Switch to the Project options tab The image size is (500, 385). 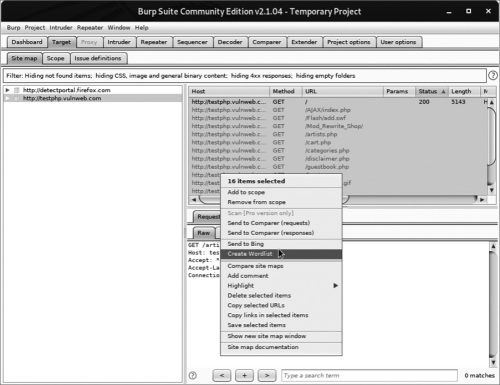click(x=349, y=42)
